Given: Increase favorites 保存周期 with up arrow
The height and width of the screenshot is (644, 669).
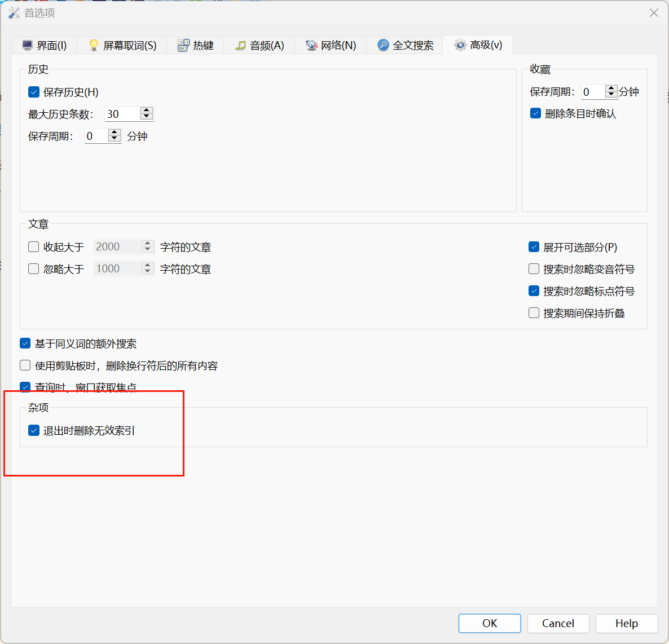Looking at the screenshot, I should point(611,89).
